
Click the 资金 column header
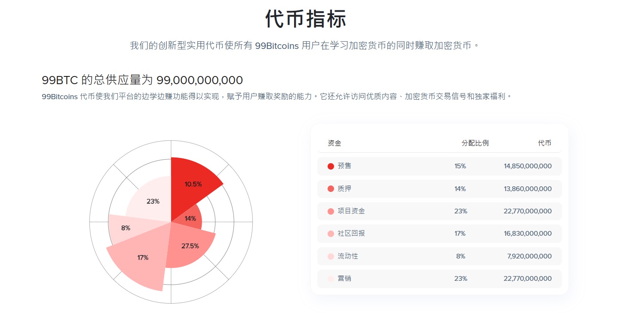pyautogui.click(x=334, y=143)
